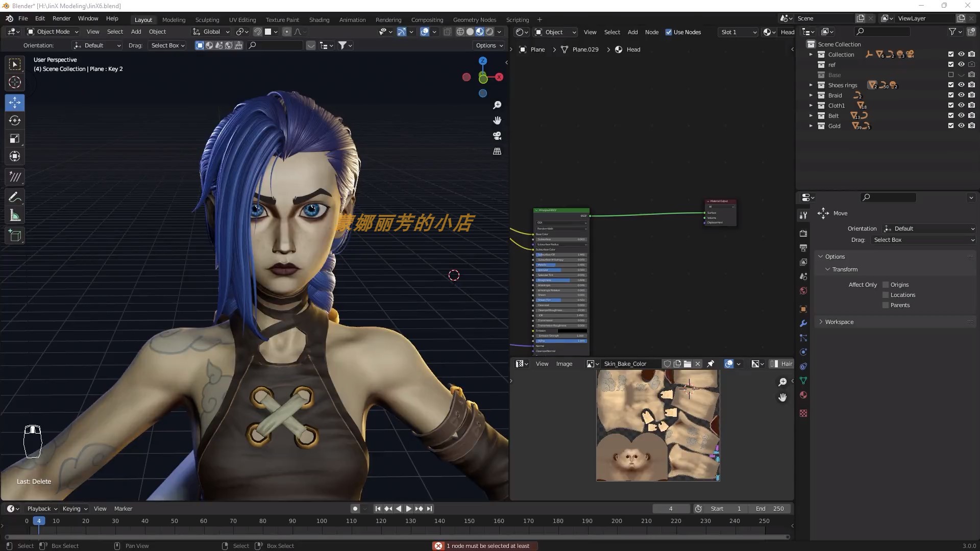
Task: Open the Playback dropdown in timeline
Action: pyautogui.click(x=42, y=509)
